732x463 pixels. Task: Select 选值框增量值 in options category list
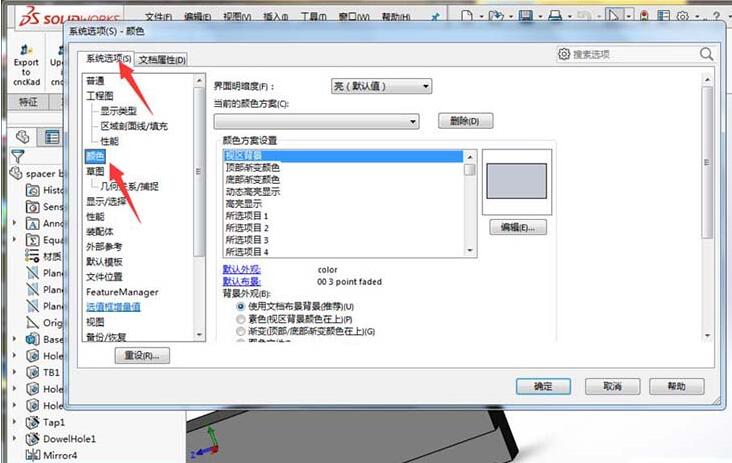113,307
